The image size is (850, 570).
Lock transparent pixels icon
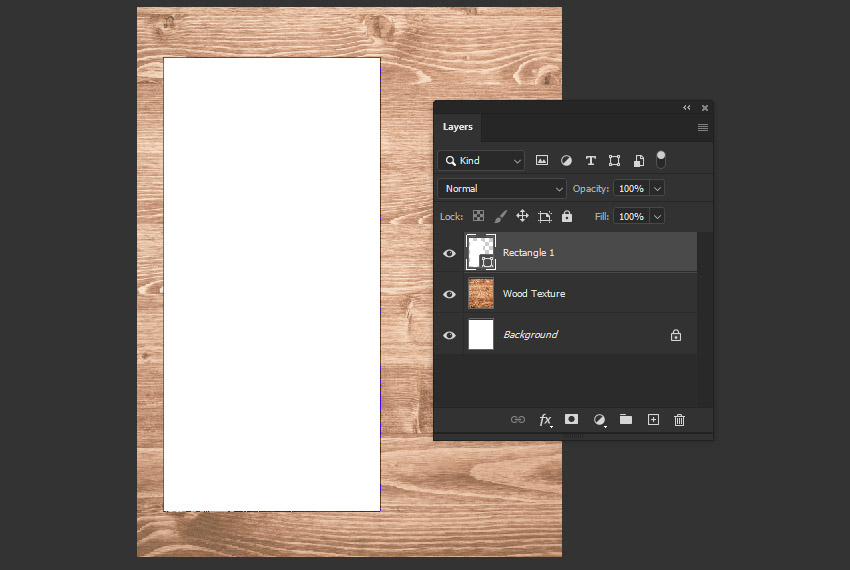point(478,216)
